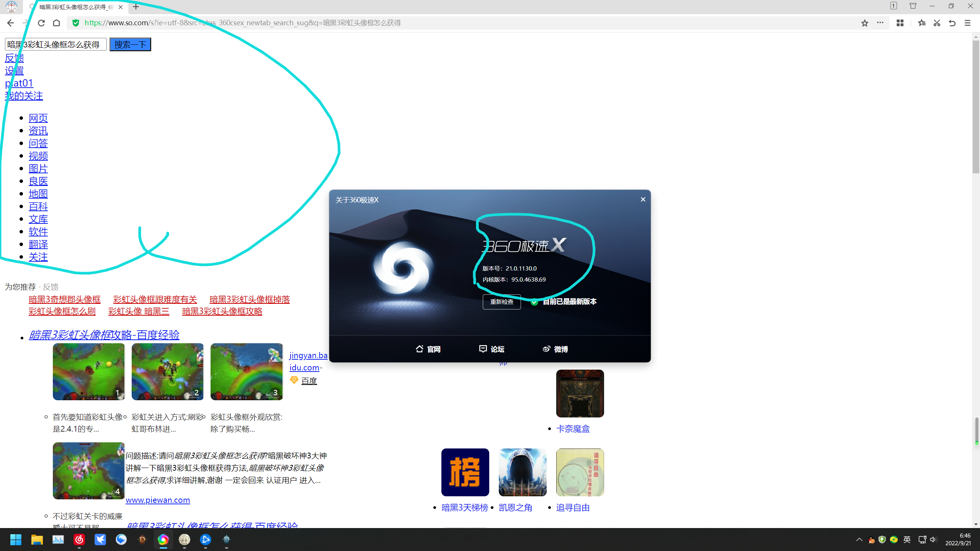Open suggestion 暗黑3奇想郡头像框
The image size is (980, 551).
click(65, 299)
